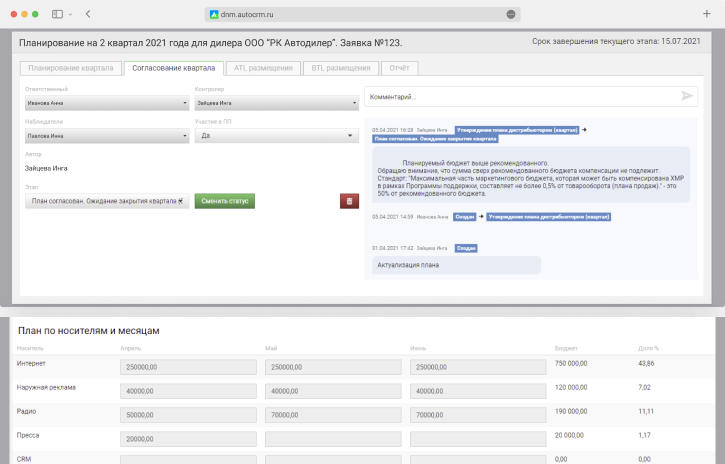This screenshot has height=464, width=725.
Task: Open the Safari sidebar toggle icon
Action: click(x=57, y=14)
